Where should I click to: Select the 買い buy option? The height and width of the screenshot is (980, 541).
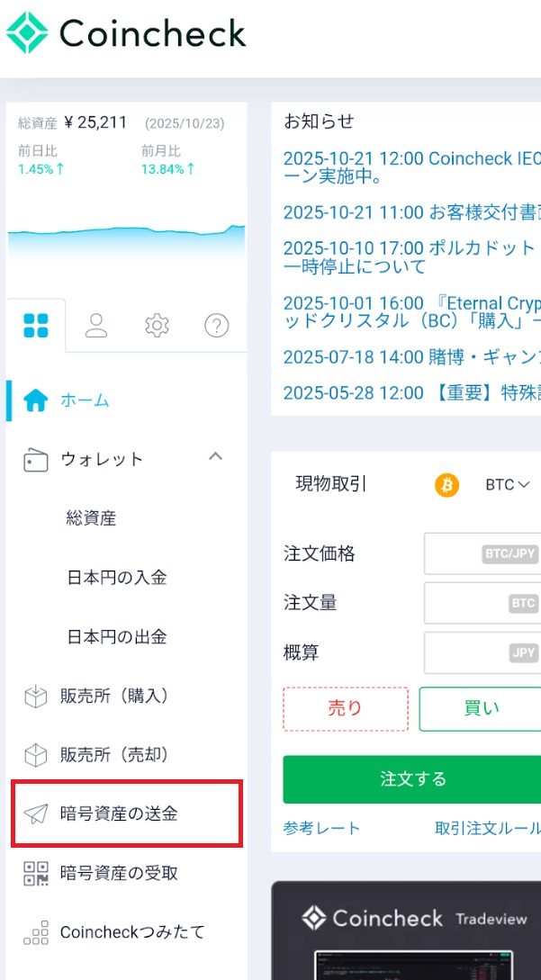tap(481, 709)
